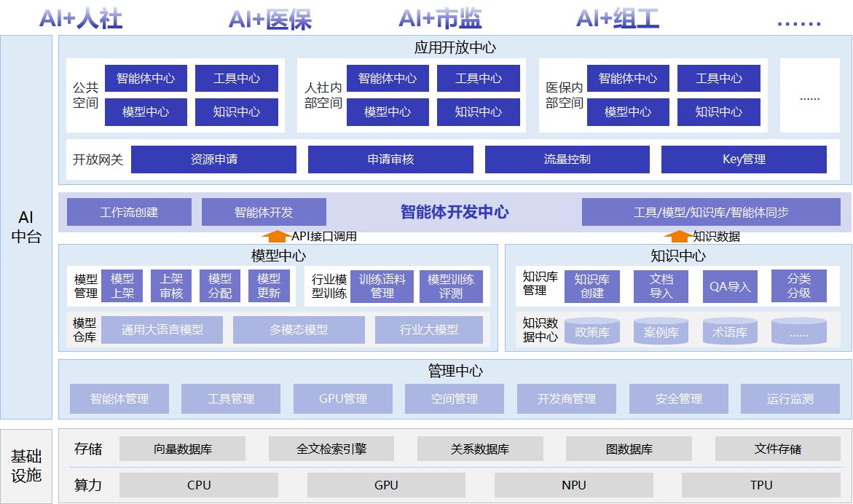Click the 管理中心 section title

455,371
